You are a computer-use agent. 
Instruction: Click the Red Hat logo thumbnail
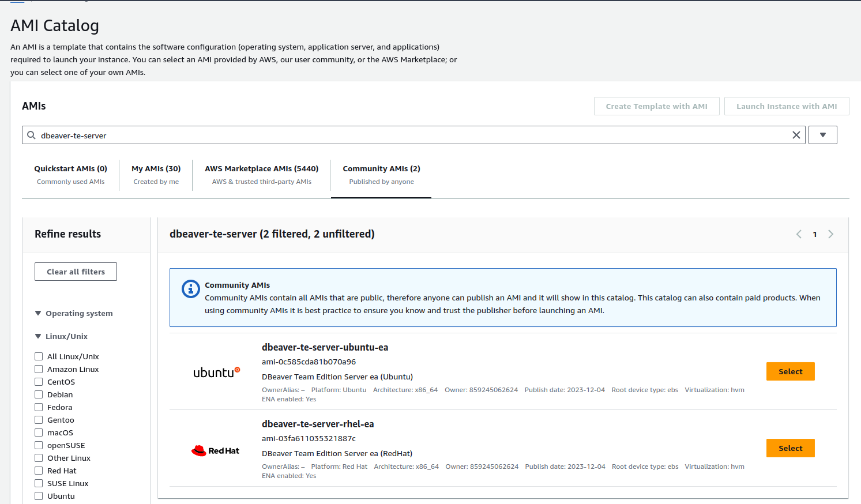(x=215, y=450)
